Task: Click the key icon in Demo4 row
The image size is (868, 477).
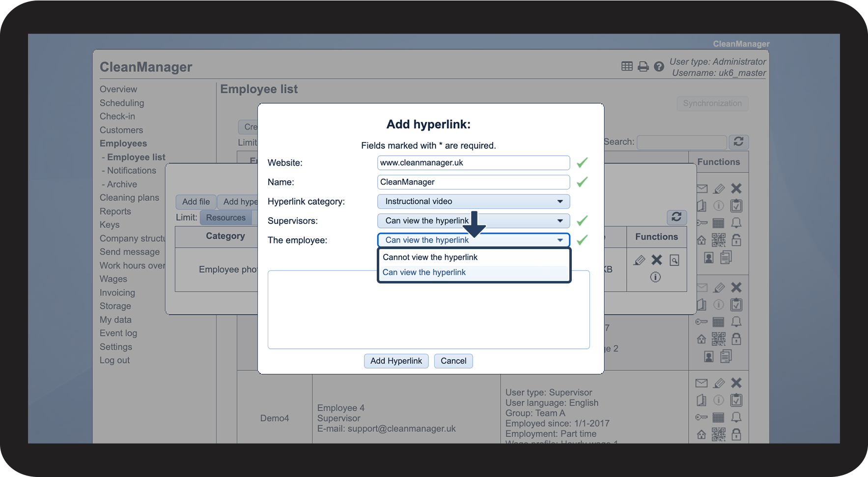Action: (x=701, y=418)
